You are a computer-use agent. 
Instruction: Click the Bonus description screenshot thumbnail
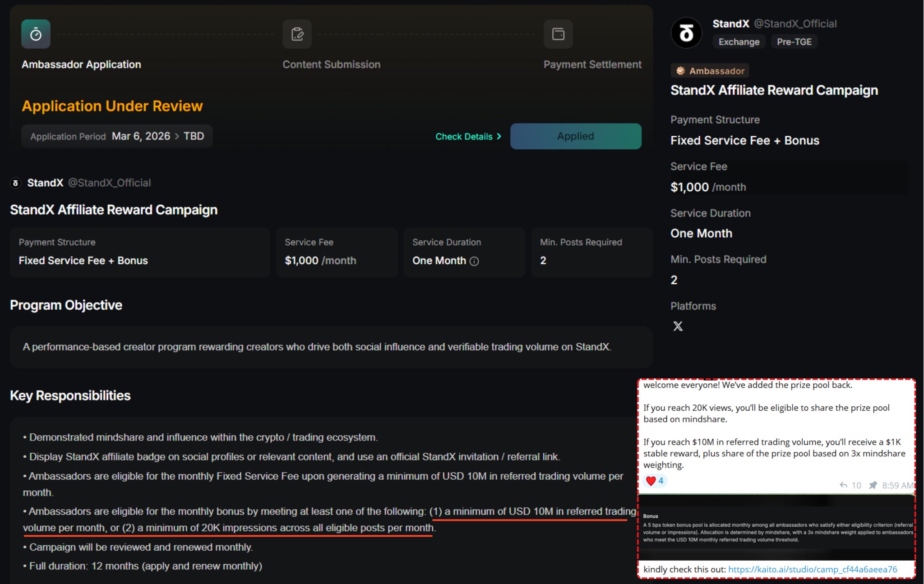(776, 528)
